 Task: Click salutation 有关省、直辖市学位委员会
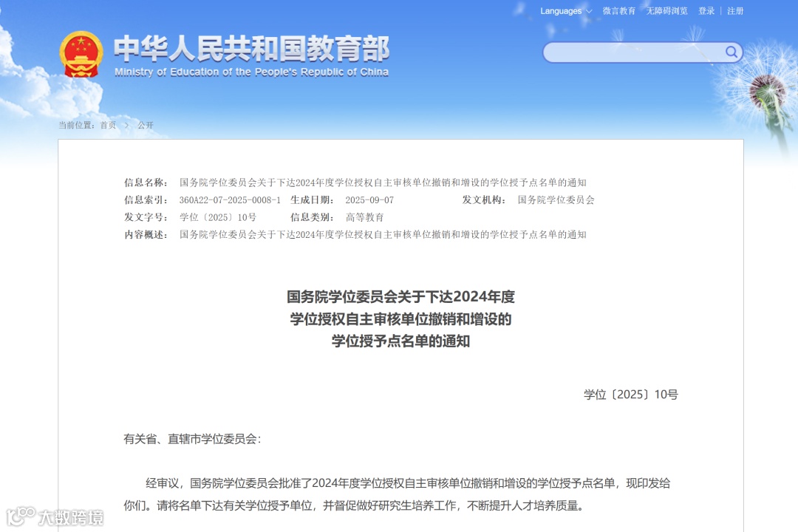tap(192, 439)
